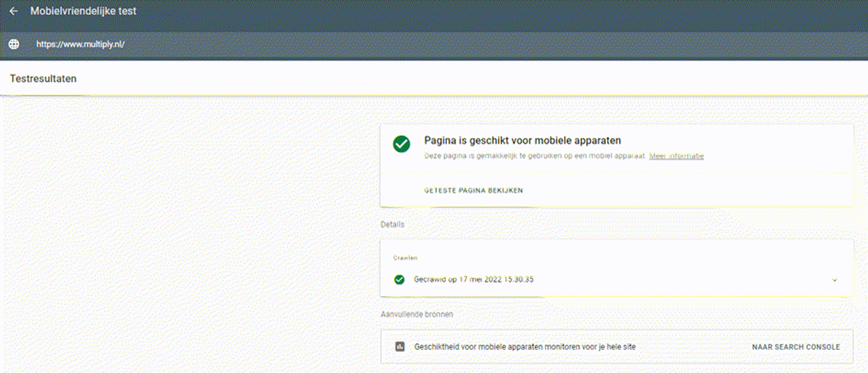Click the chart icon beside Geschiktheid voor mobiele apparaten
Screen dimensions: 868x373
[400, 347]
